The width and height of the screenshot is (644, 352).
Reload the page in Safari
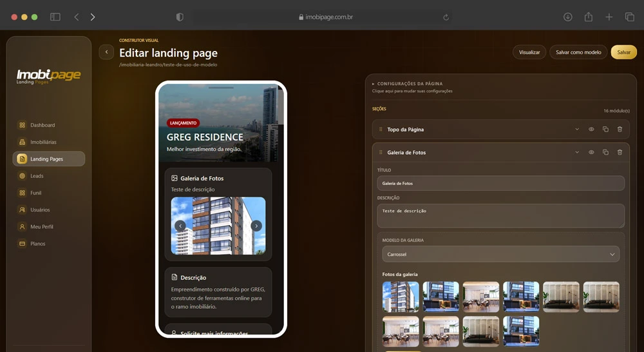click(446, 17)
